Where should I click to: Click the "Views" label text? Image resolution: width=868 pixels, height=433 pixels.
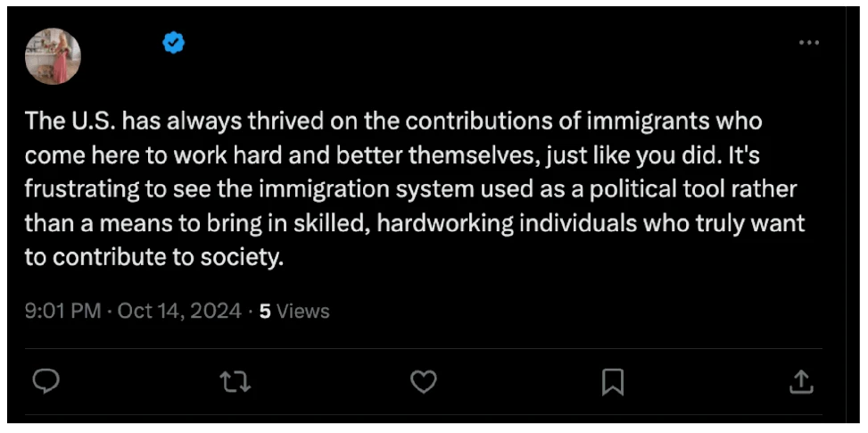point(302,312)
